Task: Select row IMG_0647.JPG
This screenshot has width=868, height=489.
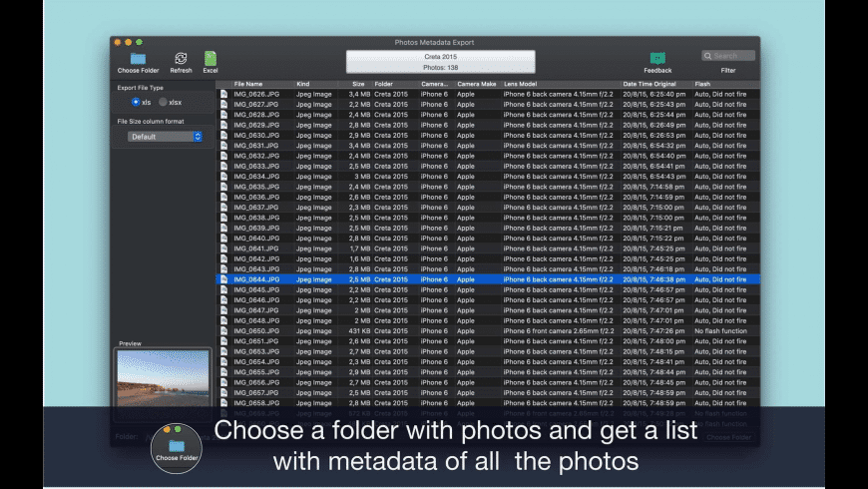Action: [x=488, y=310]
